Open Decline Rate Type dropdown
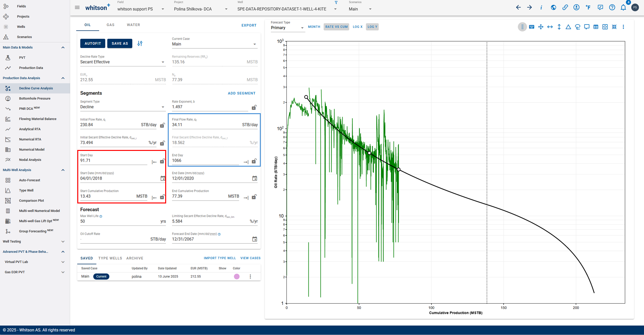The width and height of the screenshot is (644, 335). (123, 62)
